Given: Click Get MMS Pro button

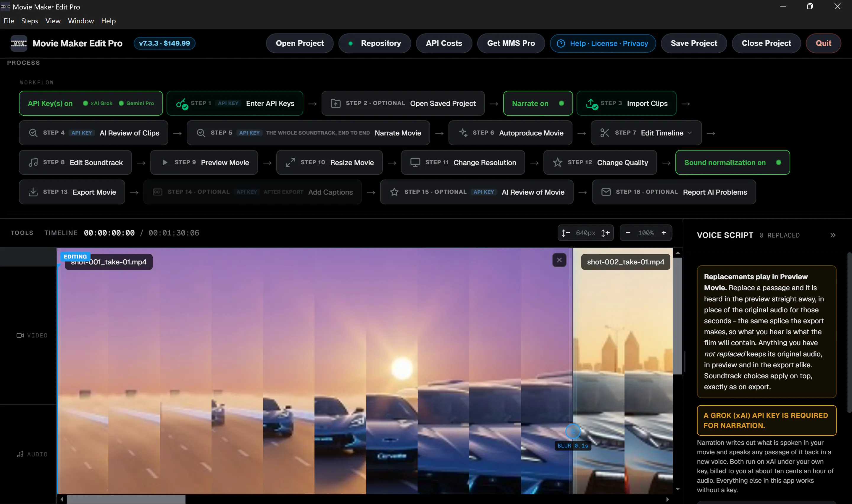Looking at the screenshot, I should click(x=511, y=43).
